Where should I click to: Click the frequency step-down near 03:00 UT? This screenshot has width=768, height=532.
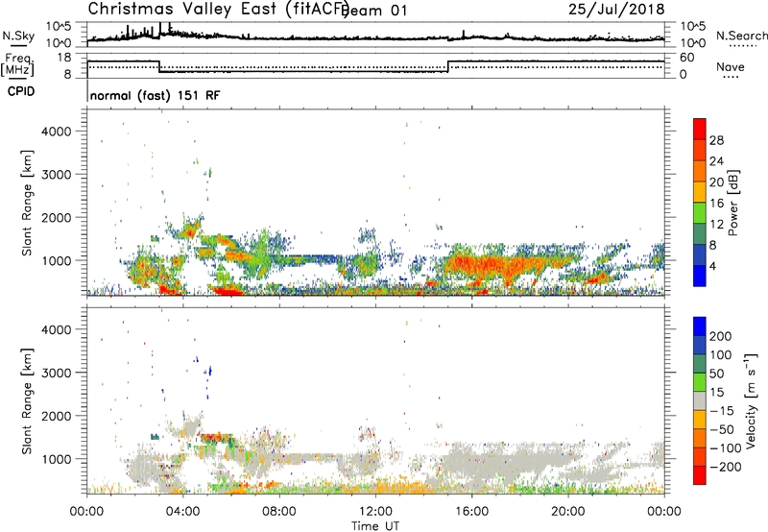[x=159, y=66]
